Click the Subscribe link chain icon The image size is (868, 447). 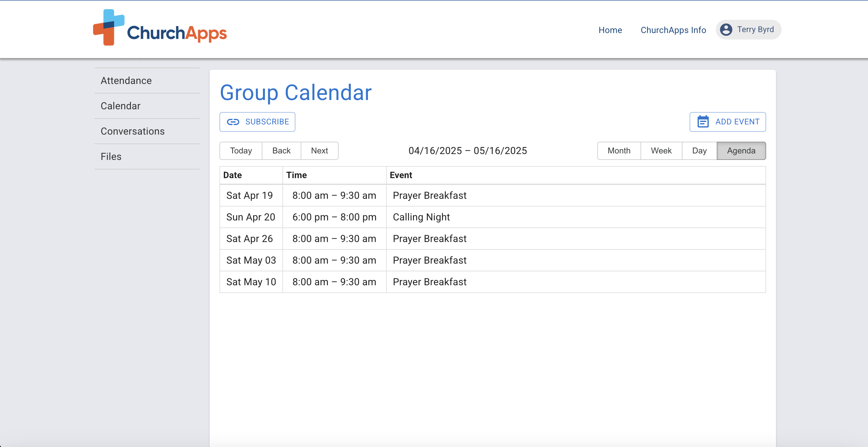[x=233, y=122]
